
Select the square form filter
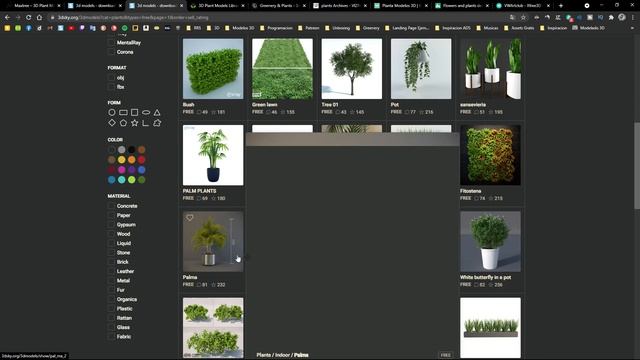coord(134,112)
